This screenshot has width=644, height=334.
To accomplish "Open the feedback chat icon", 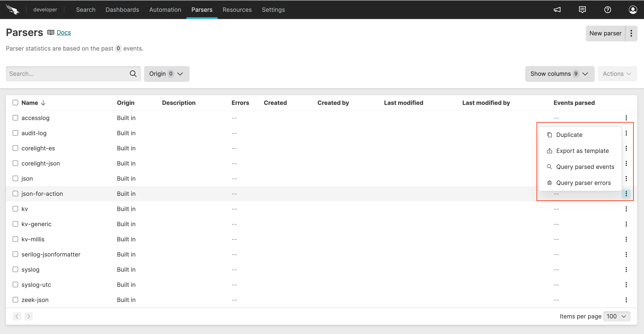I will [582, 9].
